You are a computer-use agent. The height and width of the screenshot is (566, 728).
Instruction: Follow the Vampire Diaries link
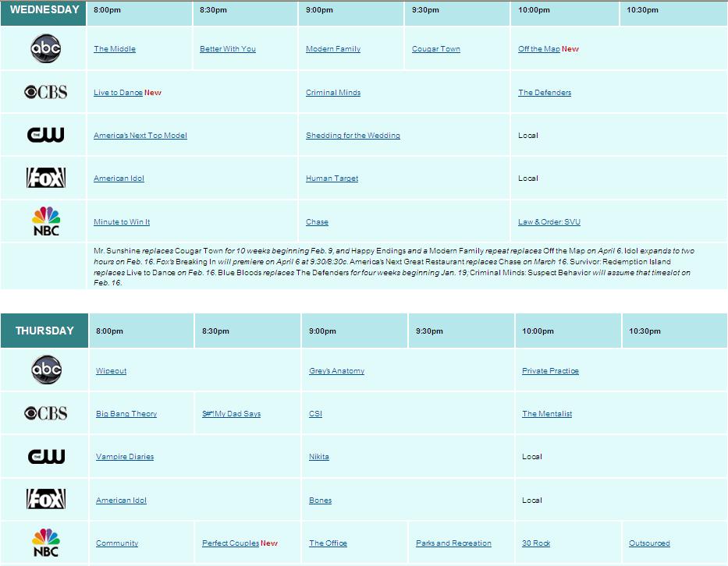[x=125, y=457]
